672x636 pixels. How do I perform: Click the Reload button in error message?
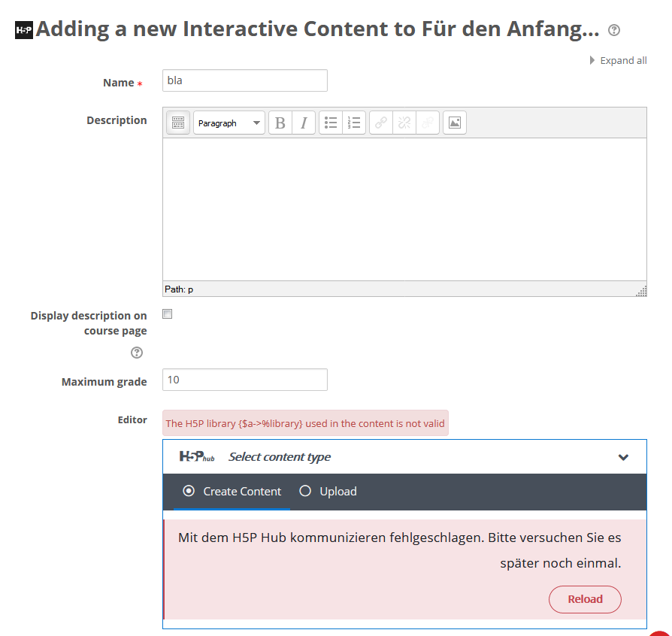point(585,599)
